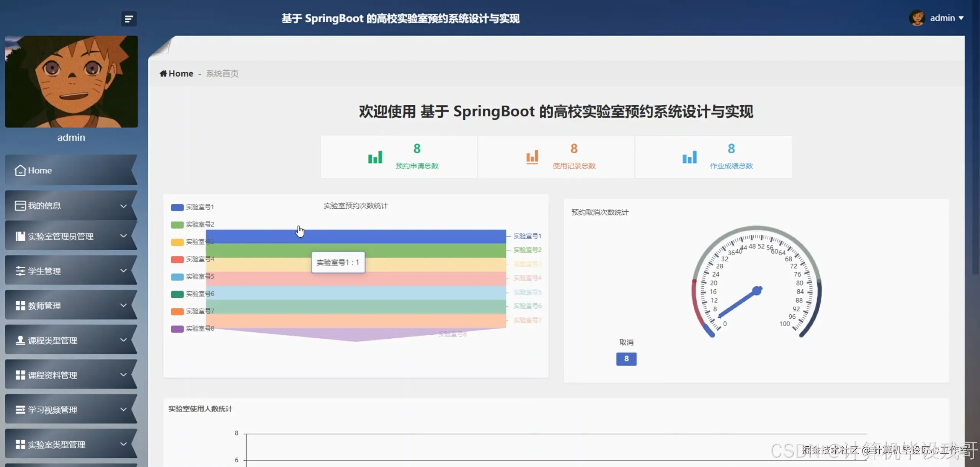Click the green bar chart icon for 预约申请总数

[x=375, y=157]
